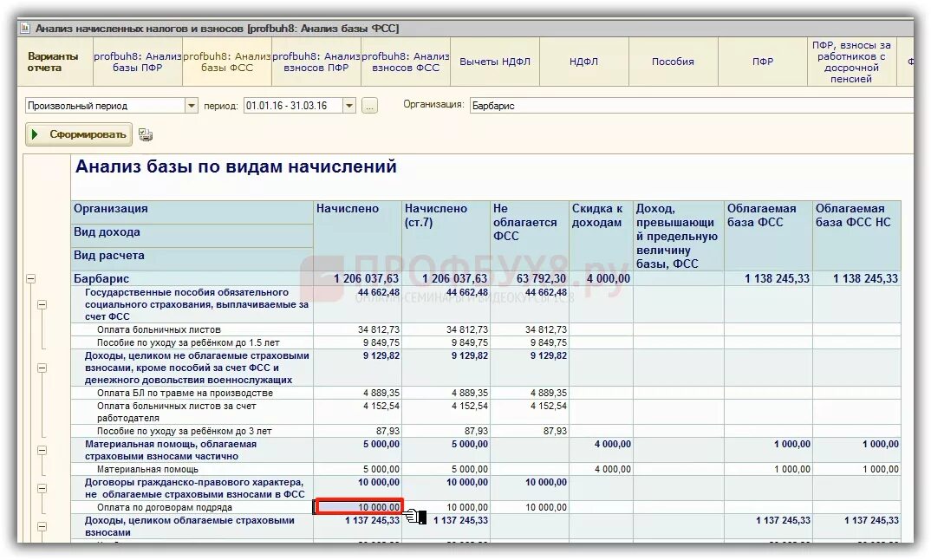Click the Вид дохода header label

pyautogui.click(x=107, y=232)
